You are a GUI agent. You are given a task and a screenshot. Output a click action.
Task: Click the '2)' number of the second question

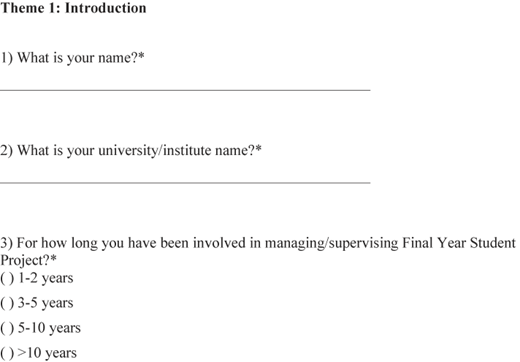click(x=6, y=151)
